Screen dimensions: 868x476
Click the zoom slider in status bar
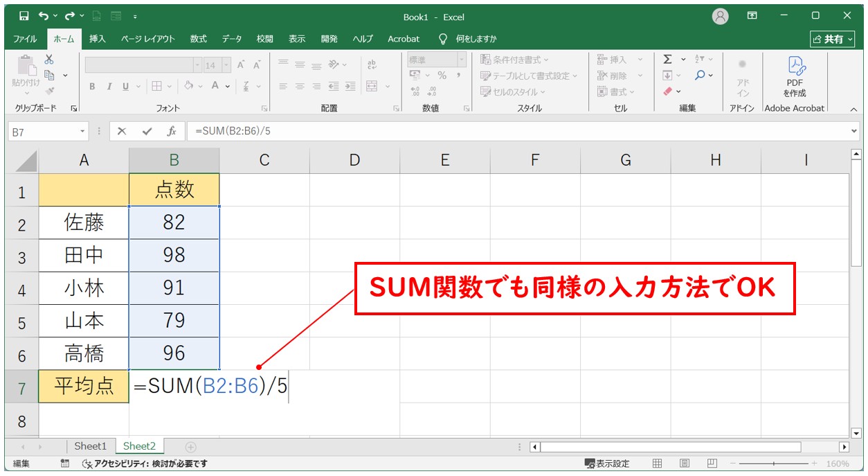(772, 464)
